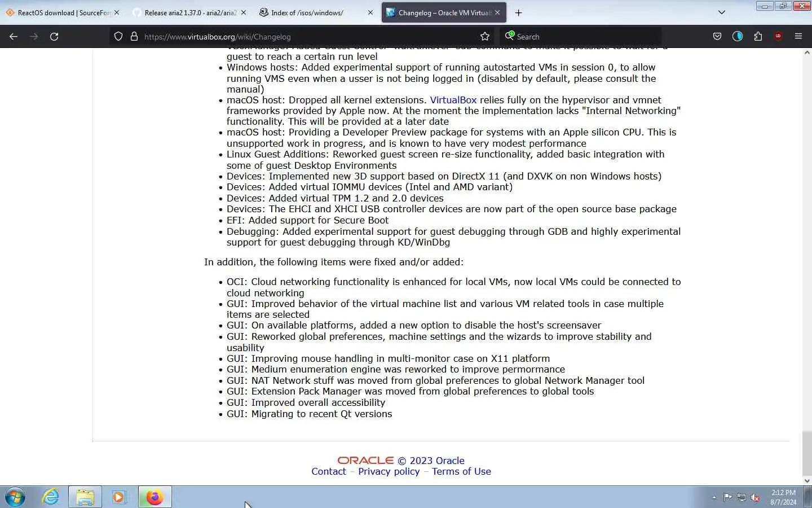Screen dimensions: 812x508
Task: Open Windows Explorer folder on taskbar
Action: 85,497
